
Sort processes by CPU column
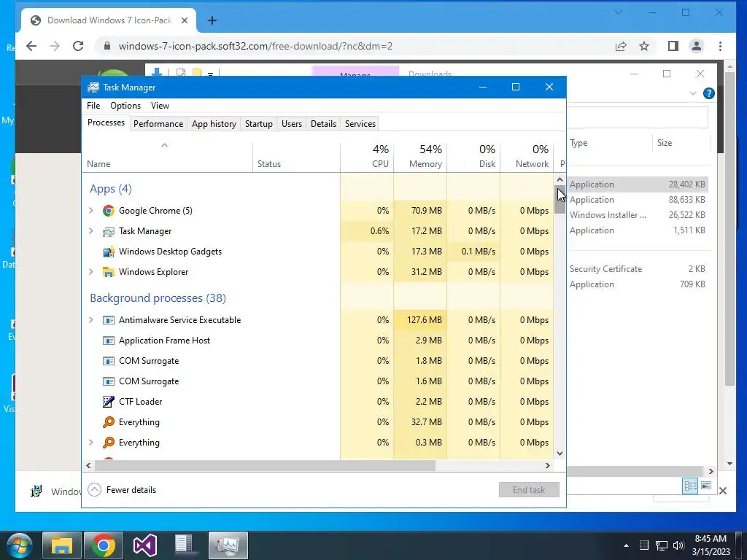coord(368,156)
